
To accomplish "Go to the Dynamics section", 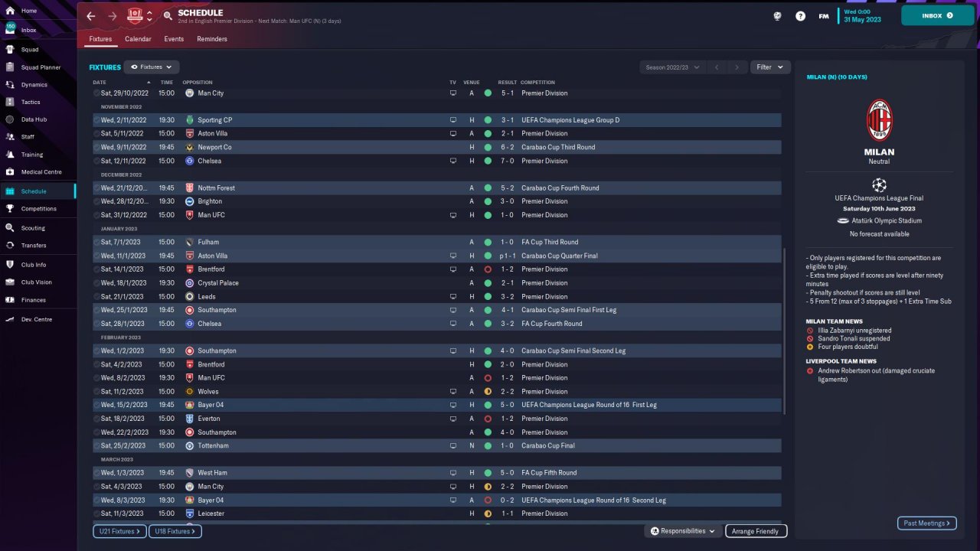I will [x=34, y=85].
